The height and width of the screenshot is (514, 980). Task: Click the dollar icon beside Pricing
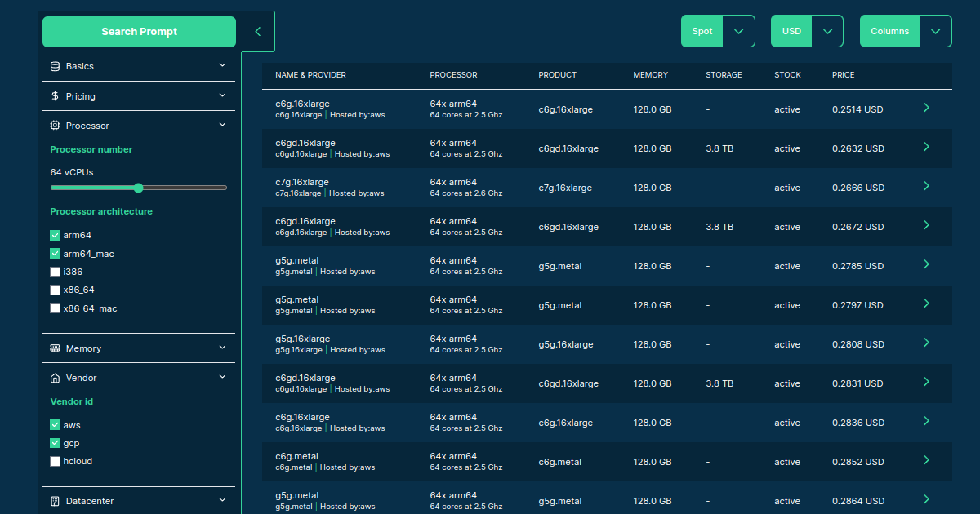pos(55,96)
